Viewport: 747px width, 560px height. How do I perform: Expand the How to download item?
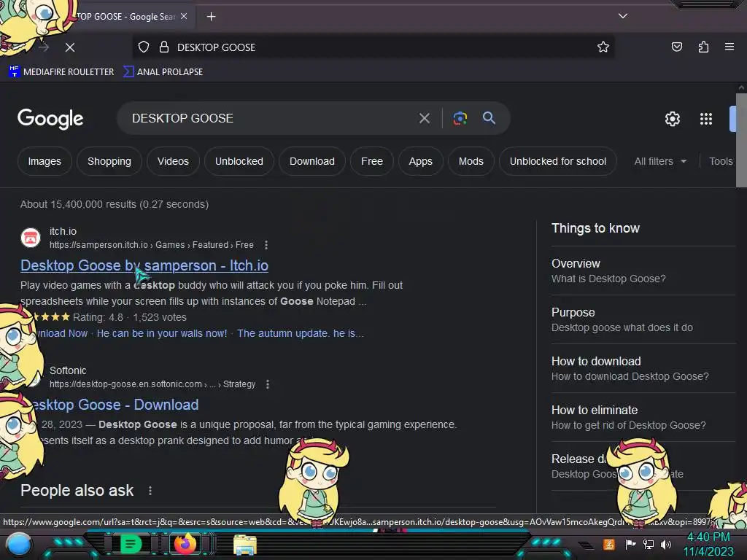[643, 368]
